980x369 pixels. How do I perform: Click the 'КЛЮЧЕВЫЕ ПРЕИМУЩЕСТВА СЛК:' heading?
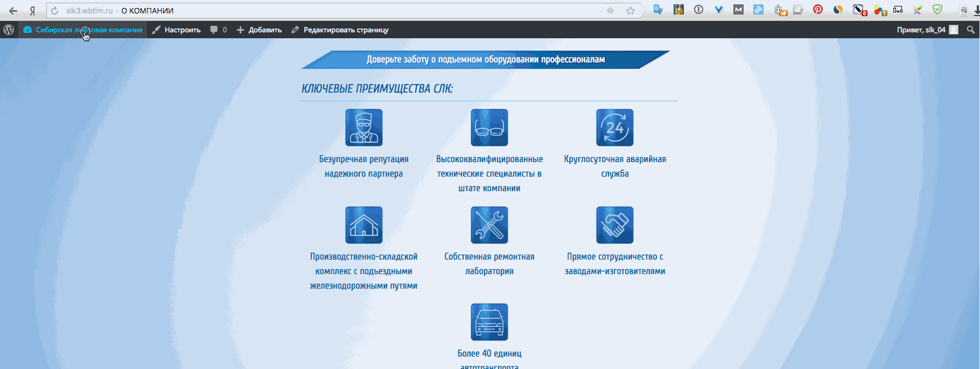click(377, 88)
